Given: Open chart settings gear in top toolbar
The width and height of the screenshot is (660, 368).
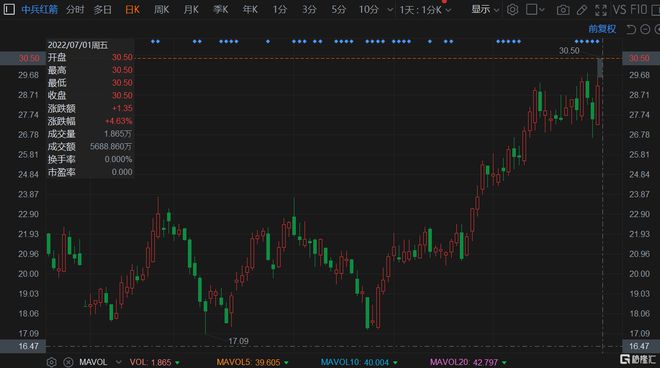Looking at the screenshot, I should [512, 9].
